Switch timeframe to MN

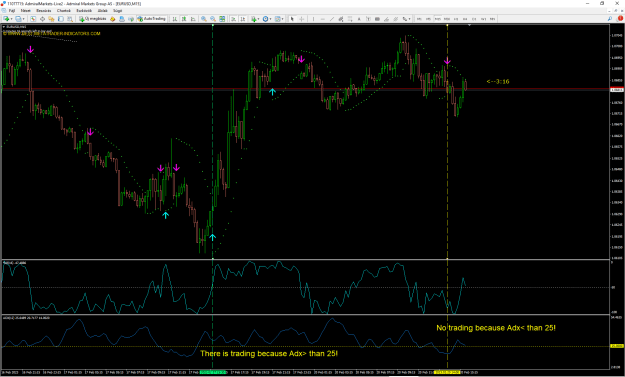(493, 19)
